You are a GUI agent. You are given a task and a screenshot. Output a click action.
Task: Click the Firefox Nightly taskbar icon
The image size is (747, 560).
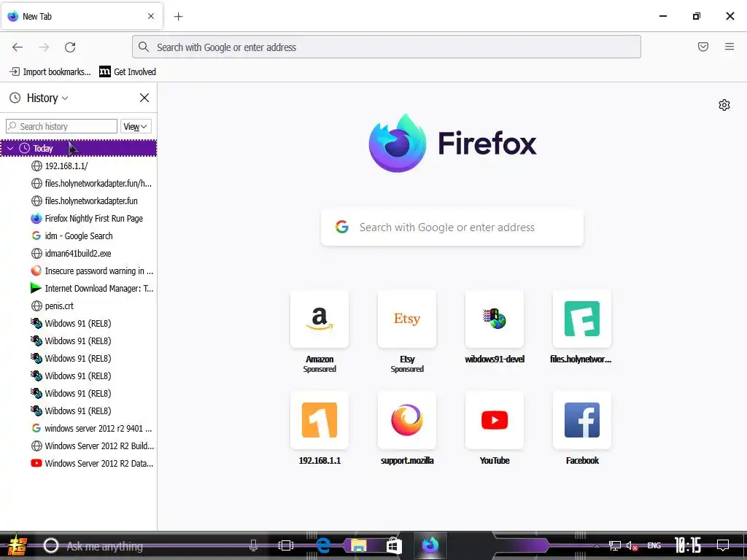point(430,545)
